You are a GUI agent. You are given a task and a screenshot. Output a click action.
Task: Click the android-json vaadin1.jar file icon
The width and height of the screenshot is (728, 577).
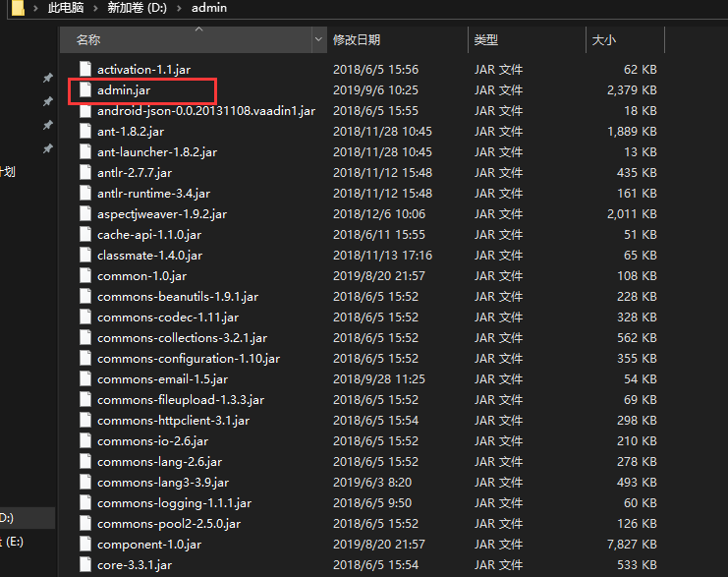[x=85, y=110]
